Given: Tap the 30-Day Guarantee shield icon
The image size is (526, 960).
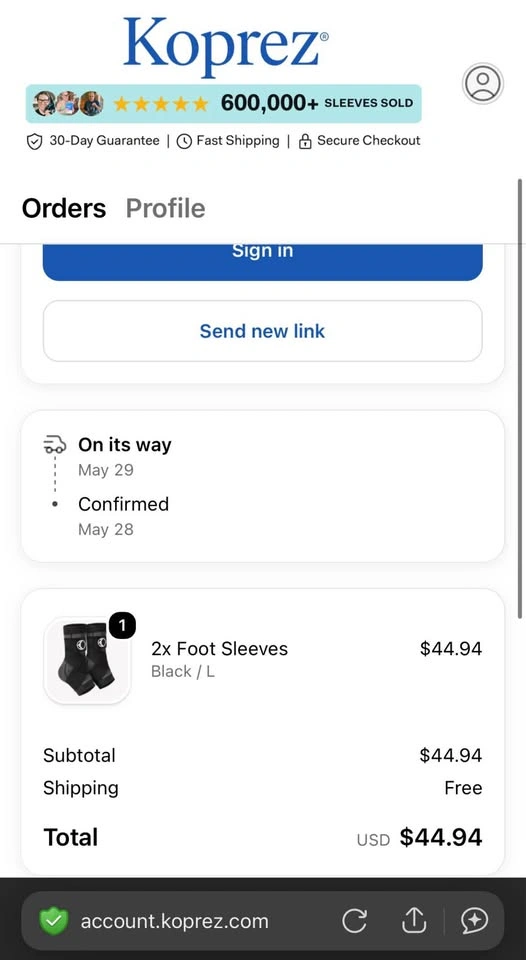Looking at the screenshot, I should coord(34,141).
